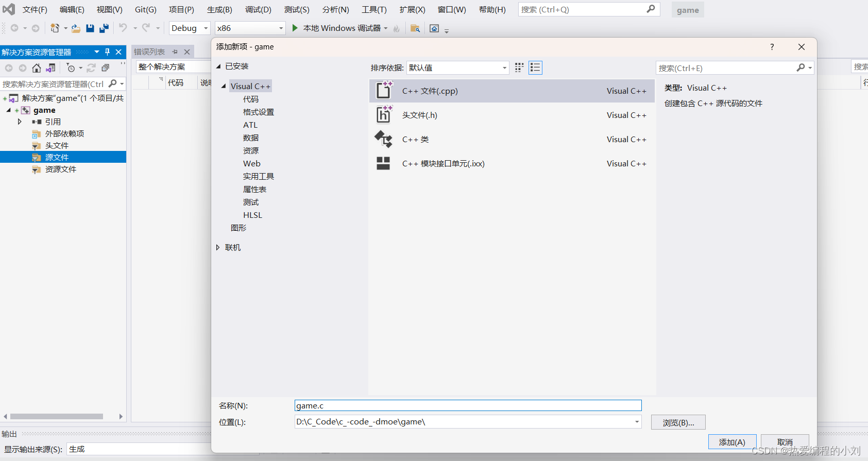
Task: Click the Add button
Action: (732, 442)
